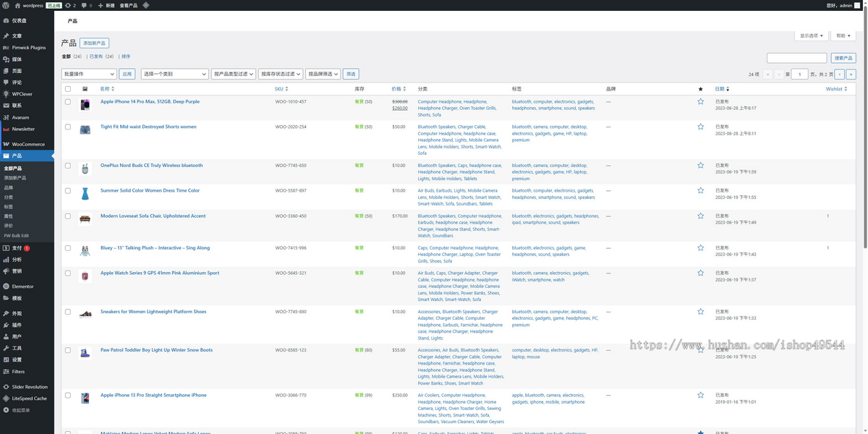Sort the table by the 名称 column
The height and width of the screenshot is (434, 868).
coord(106,89)
